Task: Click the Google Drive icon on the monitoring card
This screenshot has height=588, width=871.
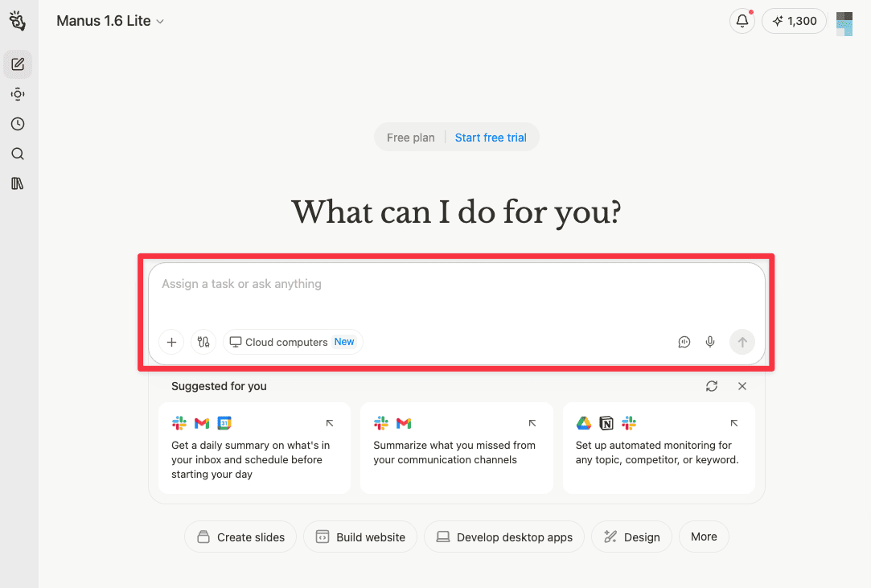Action: pyautogui.click(x=583, y=423)
